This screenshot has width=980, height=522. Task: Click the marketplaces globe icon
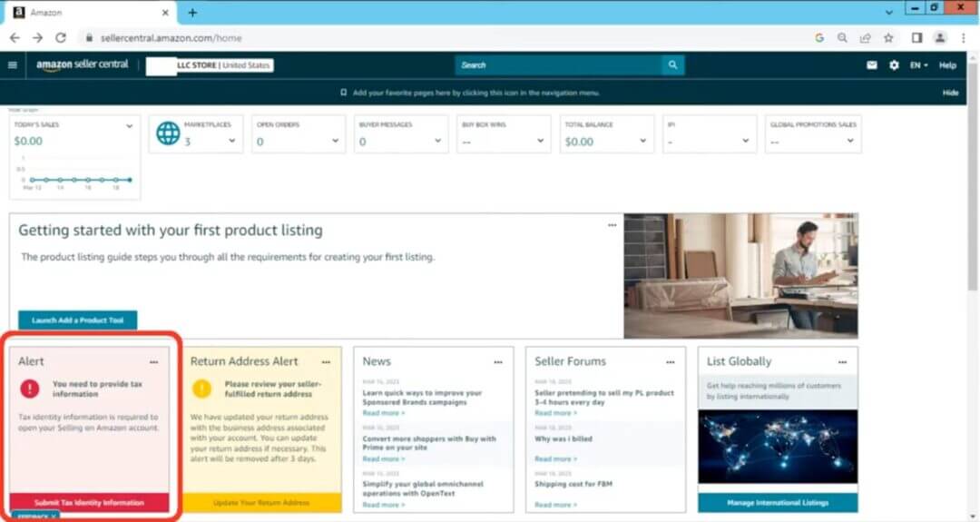tap(168, 133)
